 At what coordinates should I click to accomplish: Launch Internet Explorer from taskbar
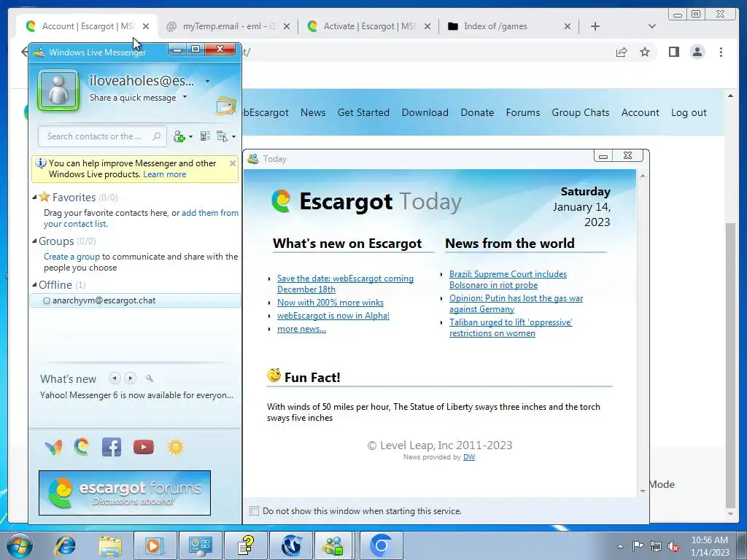[x=65, y=545]
